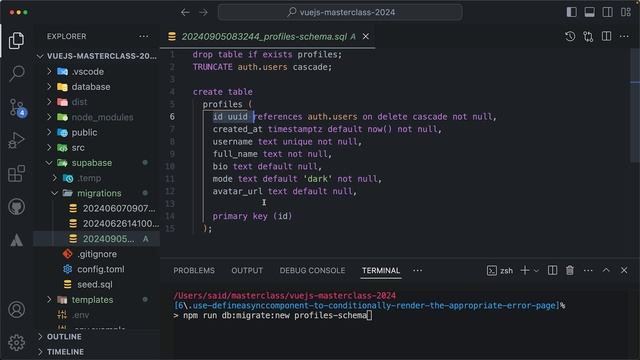The width and height of the screenshot is (640, 360).
Task: Click the editor minimap scrollbar
Action: 635,105
